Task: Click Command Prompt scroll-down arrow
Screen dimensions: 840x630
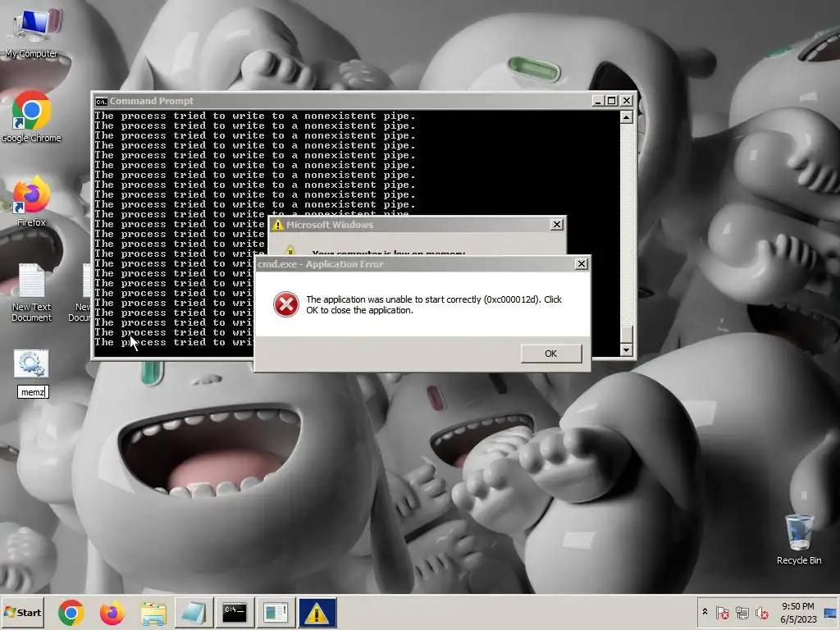Action: (626, 350)
